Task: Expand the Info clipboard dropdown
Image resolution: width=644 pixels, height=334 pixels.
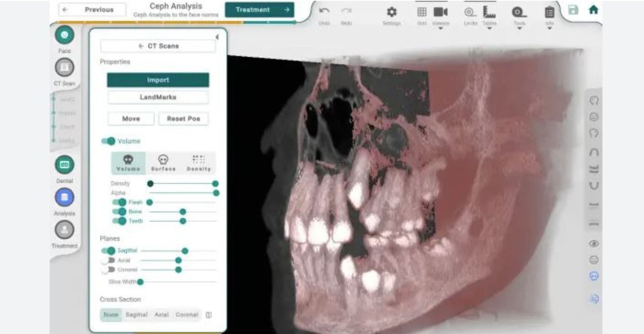Action: [x=549, y=15]
